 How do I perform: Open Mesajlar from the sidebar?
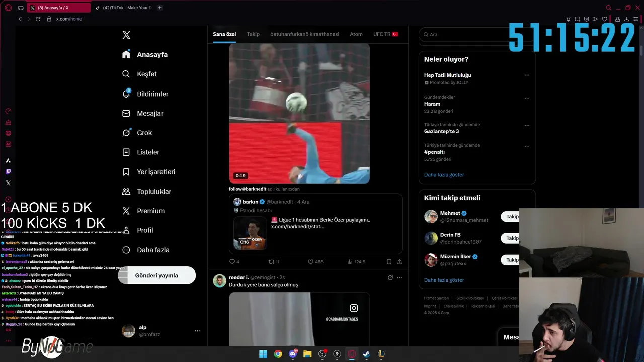tap(143, 113)
